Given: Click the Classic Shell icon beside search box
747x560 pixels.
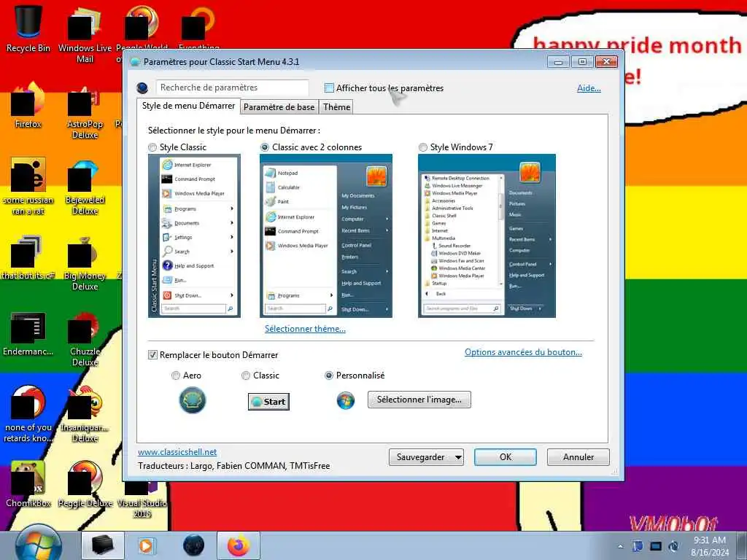Looking at the screenshot, I should click(x=142, y=87).
